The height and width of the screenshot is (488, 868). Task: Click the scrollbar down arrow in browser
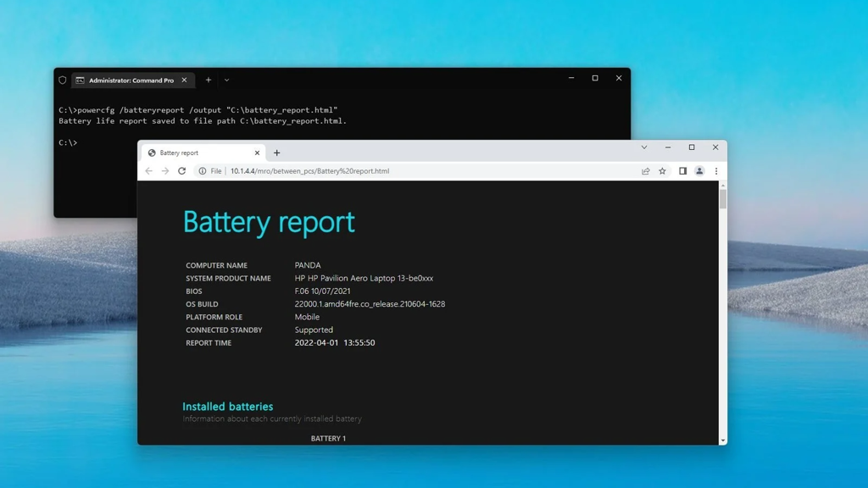723,441
